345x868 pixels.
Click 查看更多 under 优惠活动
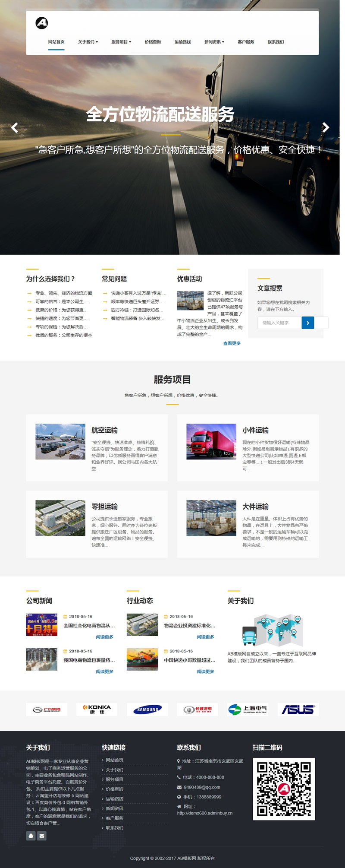pyautogui.click(x=232, y=343)
